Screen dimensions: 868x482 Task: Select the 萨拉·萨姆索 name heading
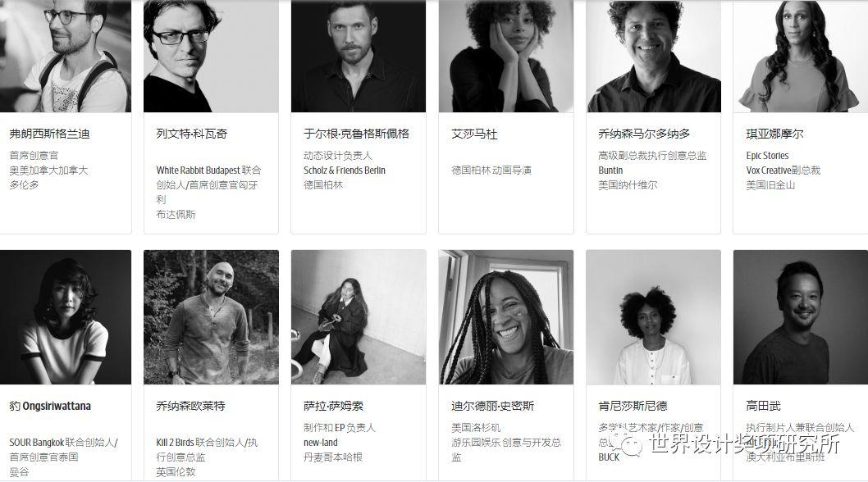pos(333,407)
